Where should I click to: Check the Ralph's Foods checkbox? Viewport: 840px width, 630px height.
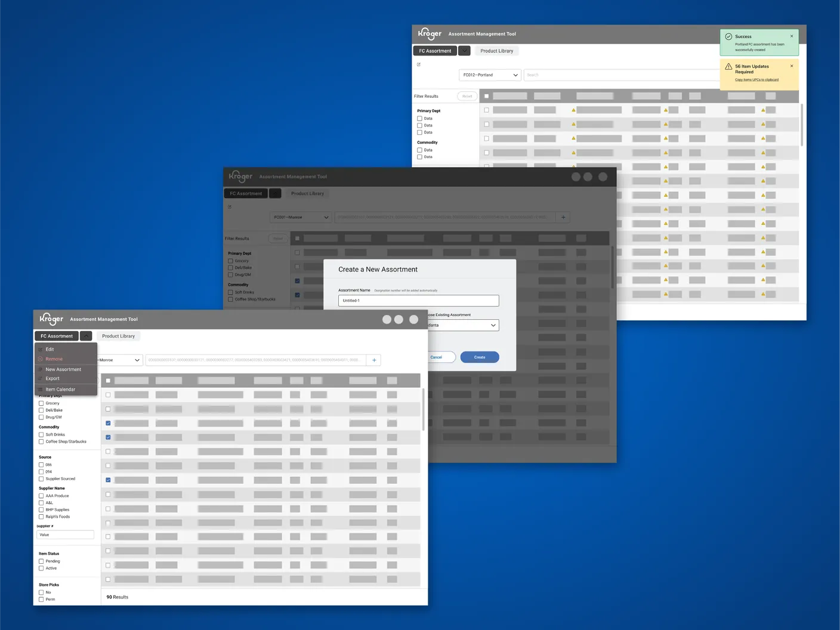tap(41, 517)
